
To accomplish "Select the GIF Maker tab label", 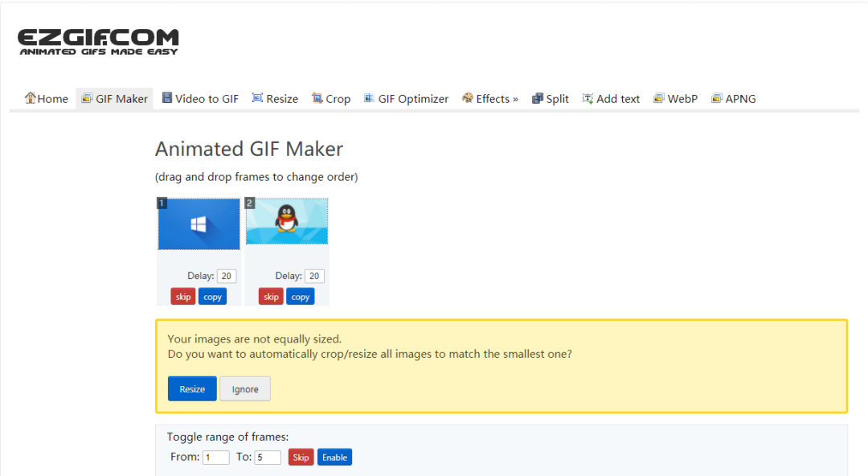I will point(122,99).
